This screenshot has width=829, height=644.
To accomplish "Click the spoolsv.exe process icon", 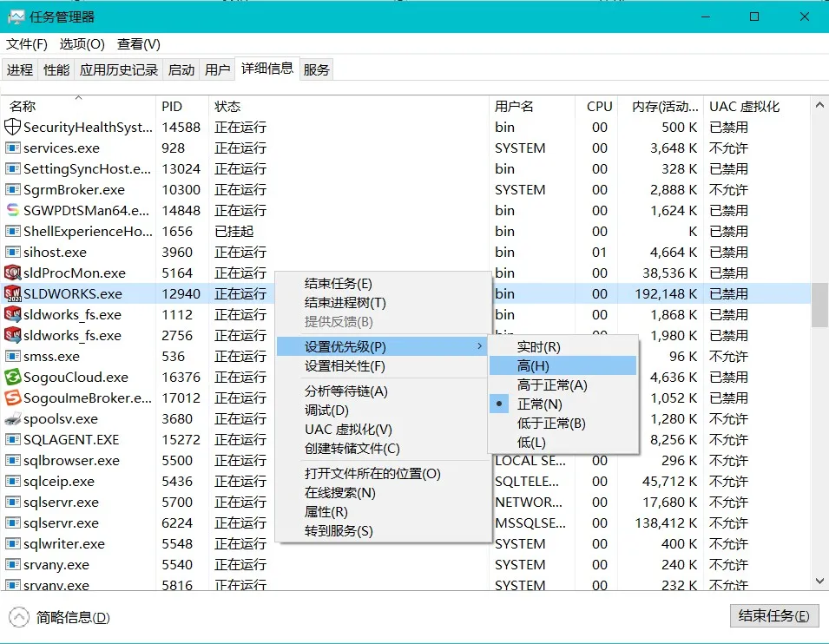I will 12,418.
